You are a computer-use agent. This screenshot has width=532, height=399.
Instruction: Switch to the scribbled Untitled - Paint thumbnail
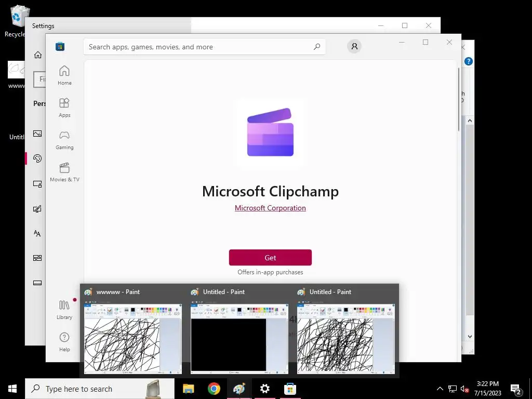[345, 331]
